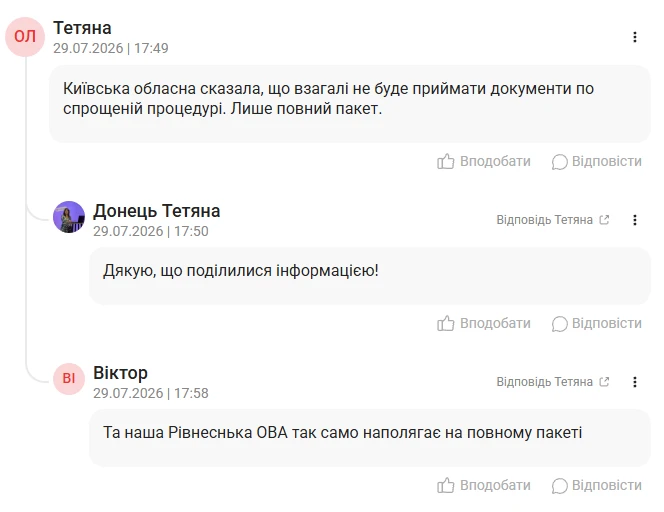This screenshot has height=512, width=664.
Task: Click 'Відповісти' under the Рівненська ОВА comment
Action: 606,485
